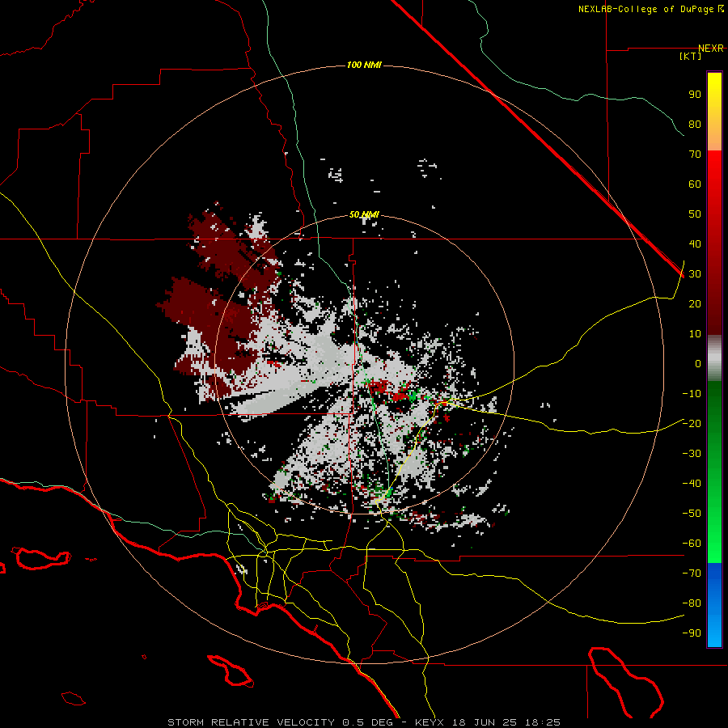This screenshot has height=728, width=728.
Task: Click the 60 value on the velocity scale
Action: 695,184
